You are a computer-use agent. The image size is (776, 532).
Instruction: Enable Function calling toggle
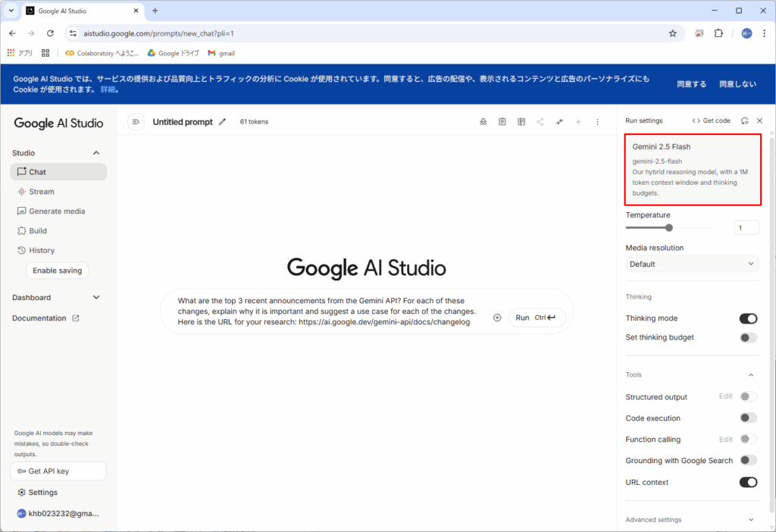[x=748, y=439]
